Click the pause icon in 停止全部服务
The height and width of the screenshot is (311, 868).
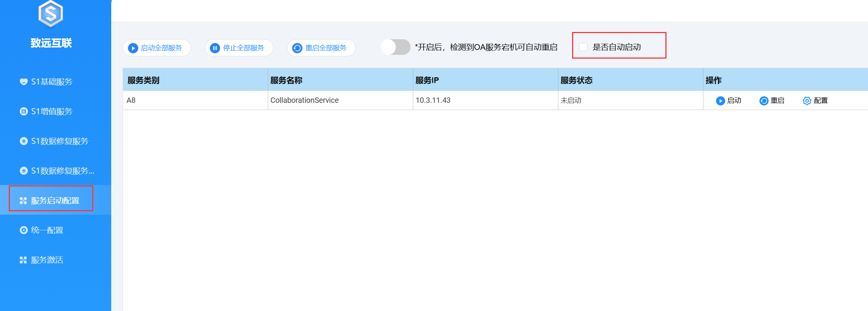click(x=215, y=48)
